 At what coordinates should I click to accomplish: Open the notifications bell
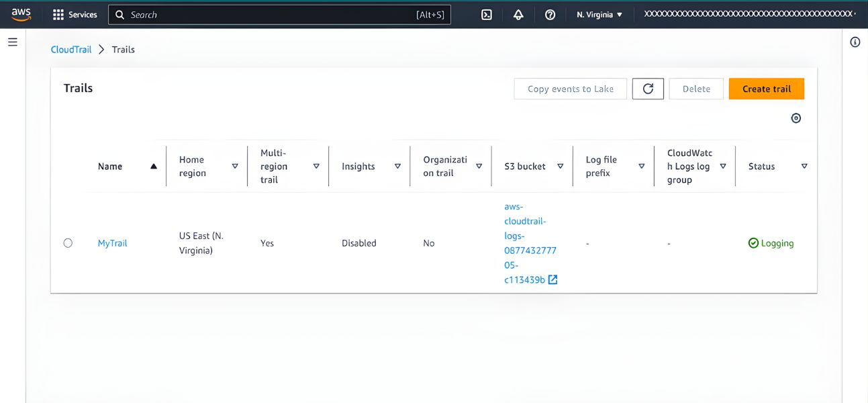[518, 14]
